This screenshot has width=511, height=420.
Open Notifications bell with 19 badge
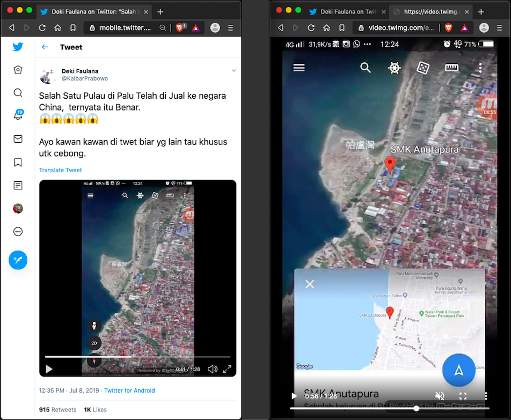click(x=18, y=116)
